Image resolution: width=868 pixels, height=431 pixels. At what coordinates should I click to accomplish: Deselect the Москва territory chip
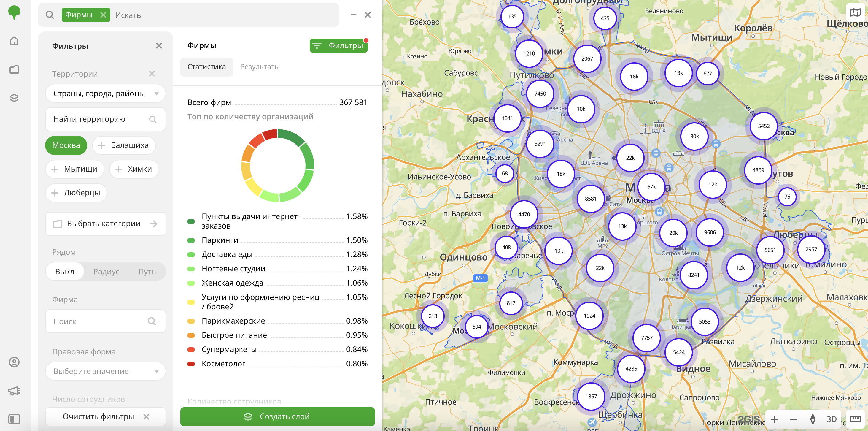click(66, 145)
